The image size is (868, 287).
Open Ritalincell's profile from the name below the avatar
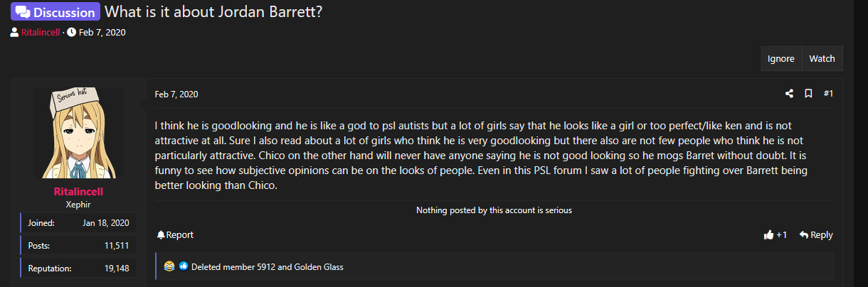pyautogui.click(x=78, y=192)
